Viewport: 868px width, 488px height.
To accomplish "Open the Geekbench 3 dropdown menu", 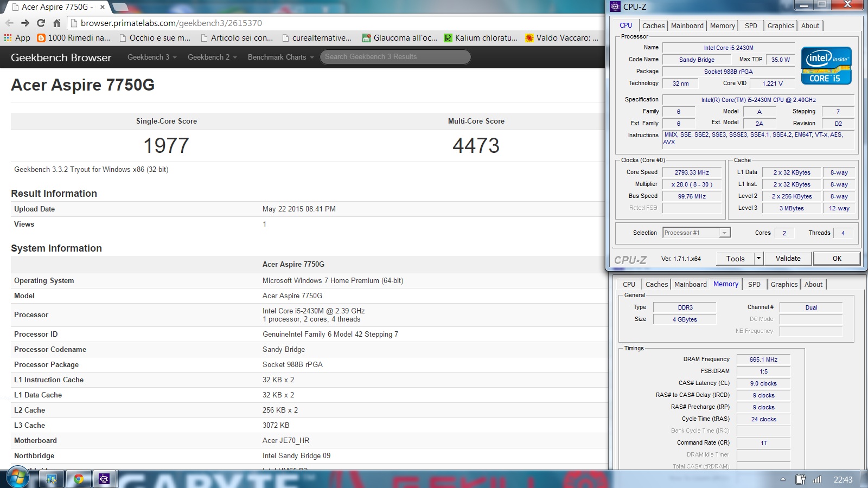I will (152, 57).
